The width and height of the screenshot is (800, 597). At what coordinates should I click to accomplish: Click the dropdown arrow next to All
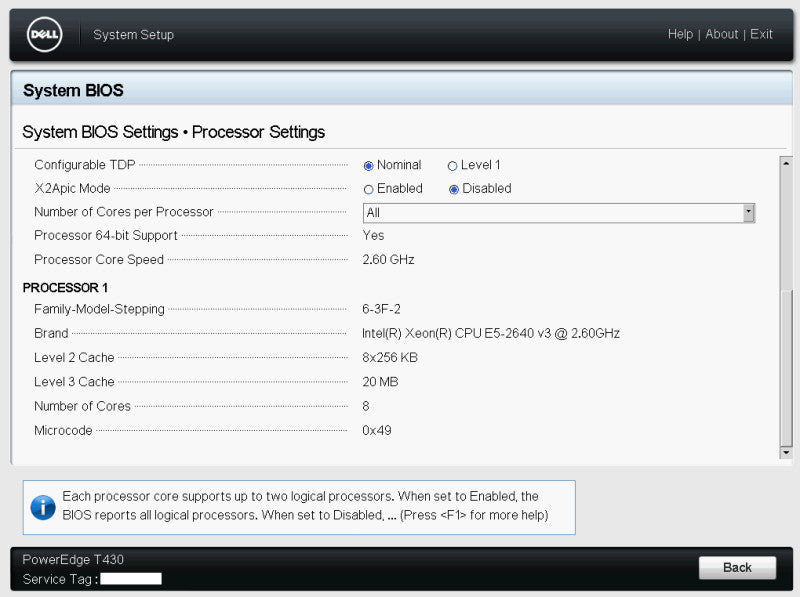748,213
